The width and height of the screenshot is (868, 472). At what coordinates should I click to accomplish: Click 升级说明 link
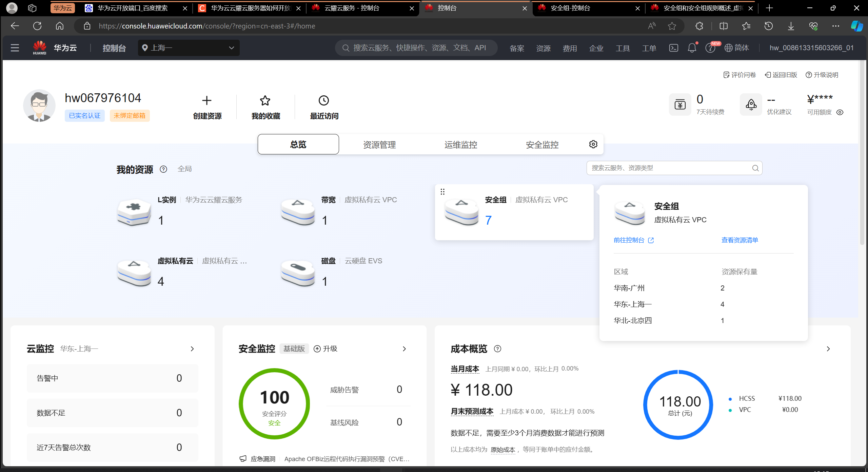coord(822,75)
